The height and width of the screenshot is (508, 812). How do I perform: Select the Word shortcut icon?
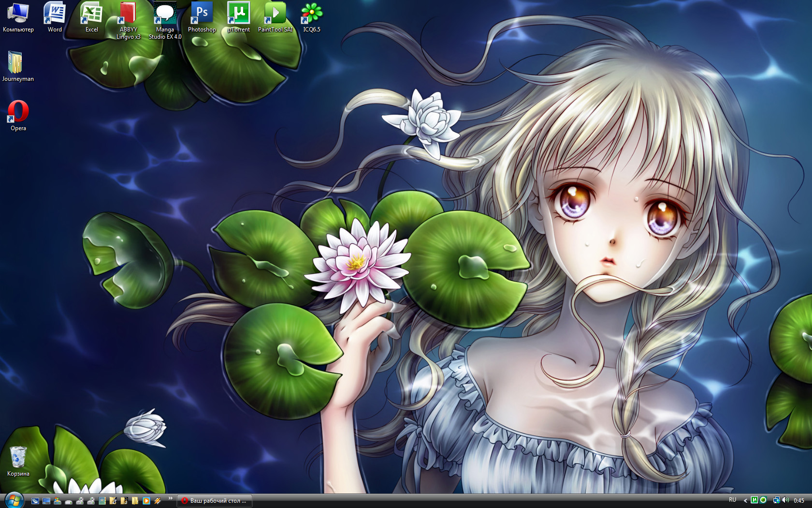click(55, 17)
